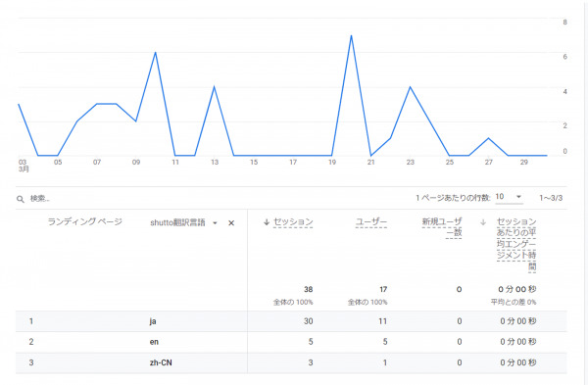Click the chart point at March 13

click(214, 87)
